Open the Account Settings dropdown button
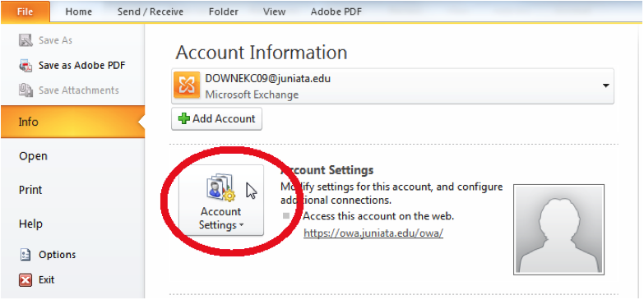The height and width of the screenshot is (300, 644). tap(221, 201)
